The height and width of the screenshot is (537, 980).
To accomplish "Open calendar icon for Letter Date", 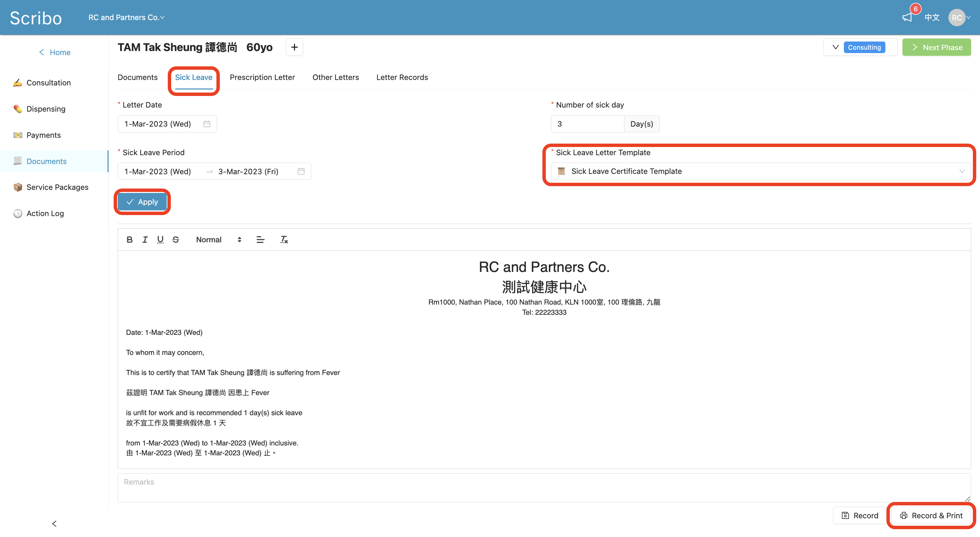I will (207, 124).
